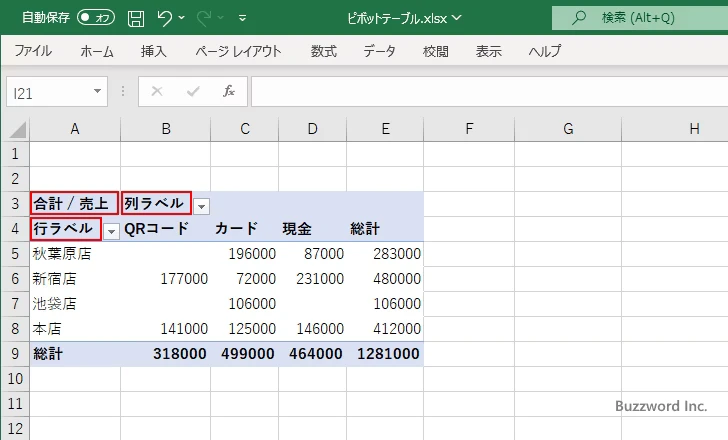Open the データ tab

point(379,51)
